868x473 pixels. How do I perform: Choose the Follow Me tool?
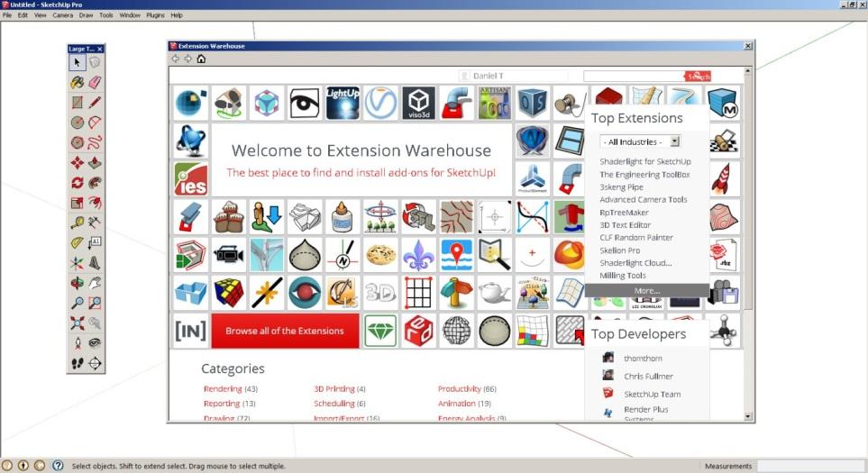(x=95, y=183)
